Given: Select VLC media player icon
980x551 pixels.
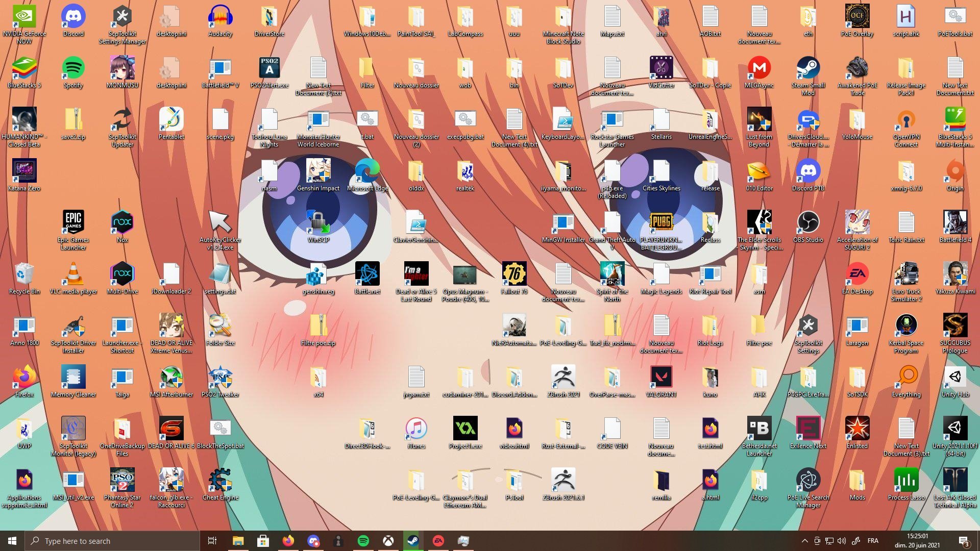Looking at the screenshot, I should tap(73, 279).
